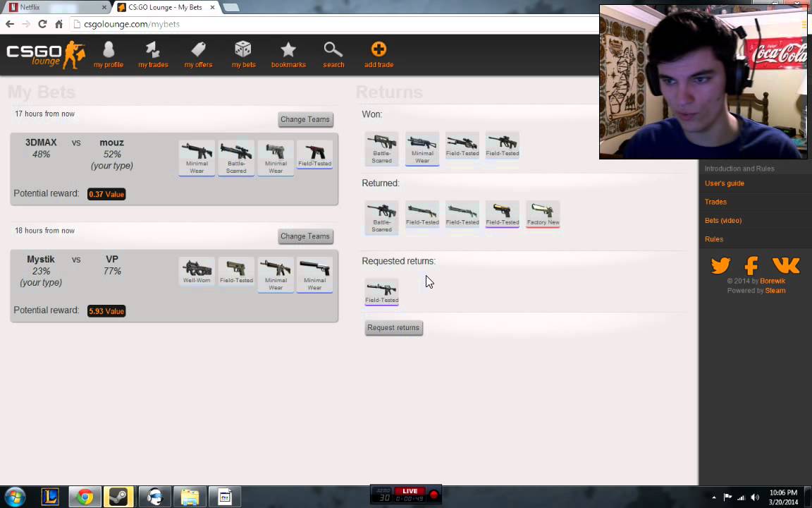Click the Borewik author link
This screenshot has height=508, width=812.
(x=773, y=281)
